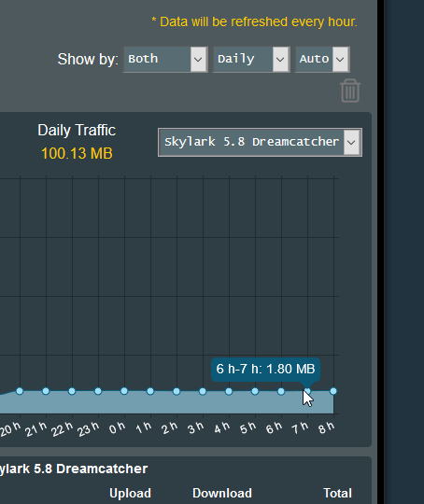
Task: Click the Upload column header
Action: click(x=131, y=493)
